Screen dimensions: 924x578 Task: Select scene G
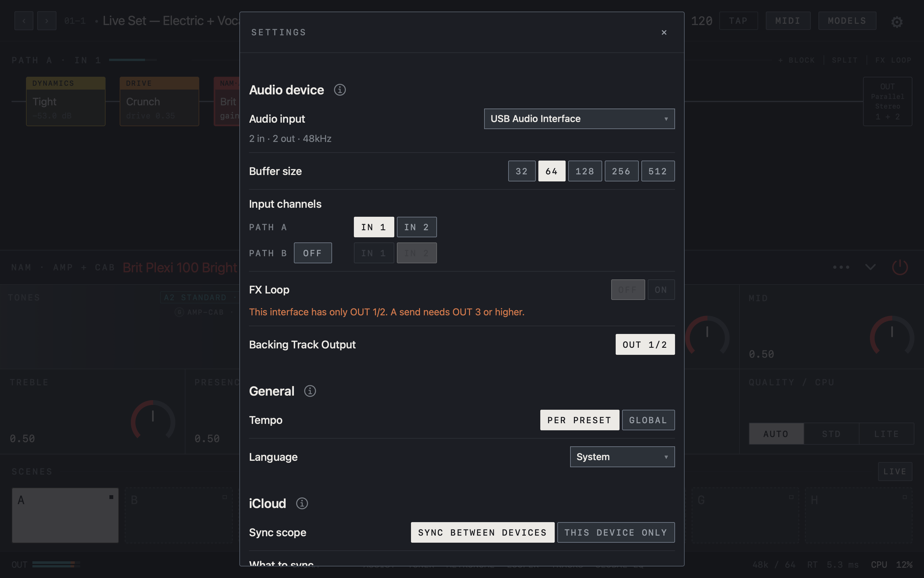745,515
